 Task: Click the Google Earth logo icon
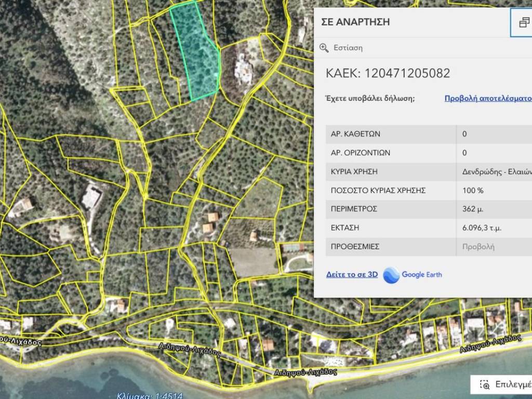pyautogui.click(x=391, y=275)
